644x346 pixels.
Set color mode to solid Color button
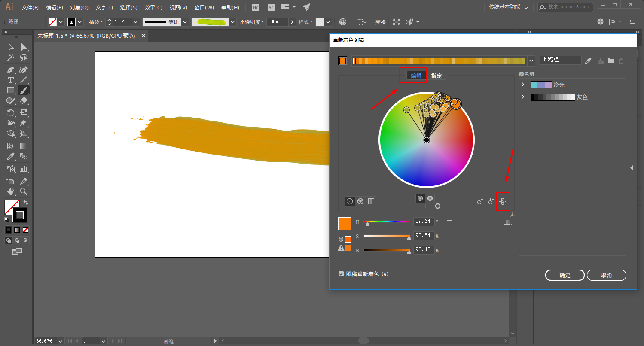[x=8, y=230]
